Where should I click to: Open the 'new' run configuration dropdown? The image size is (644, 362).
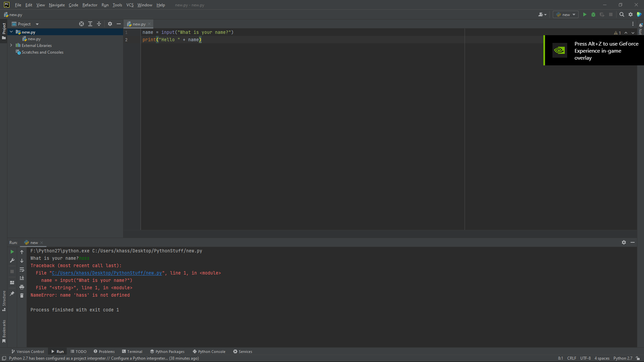[x=566, y=14]
